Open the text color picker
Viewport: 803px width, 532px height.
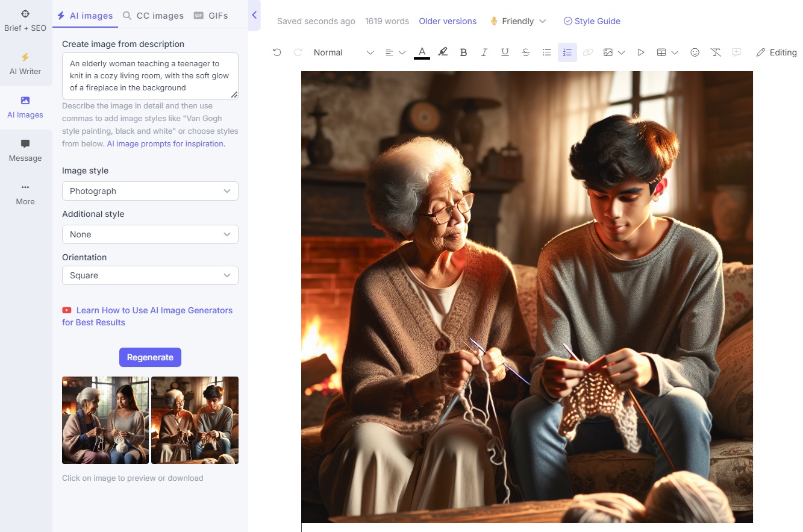click(422, 52)
